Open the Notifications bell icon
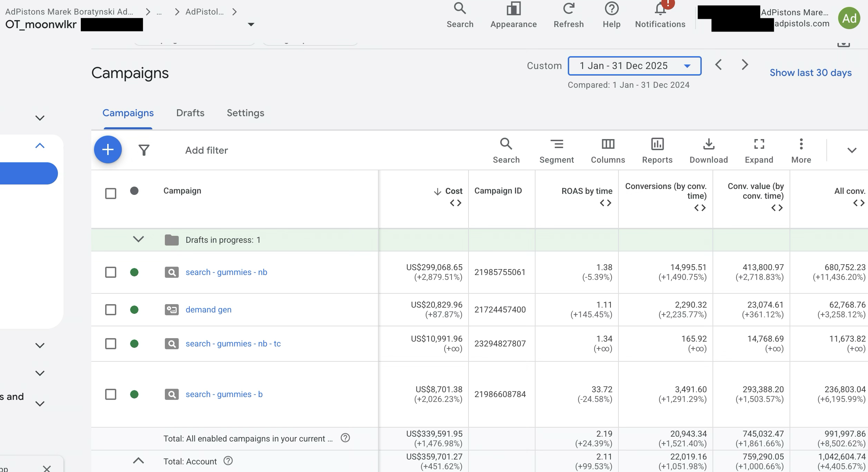868x472 pixels. click(660, 9)
